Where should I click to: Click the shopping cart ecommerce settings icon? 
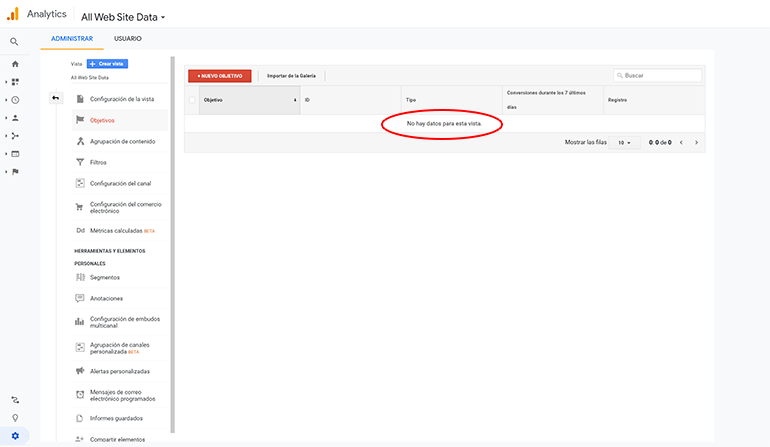(80, 207)
